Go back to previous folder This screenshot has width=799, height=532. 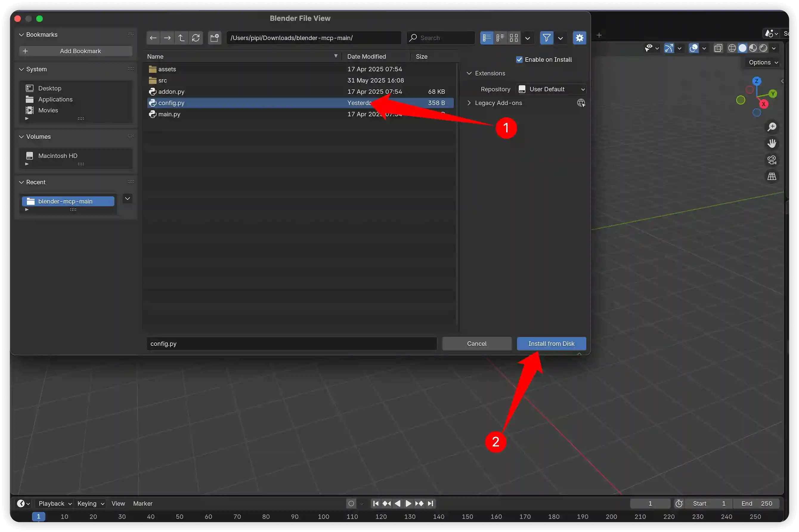(x=153, y=38)
